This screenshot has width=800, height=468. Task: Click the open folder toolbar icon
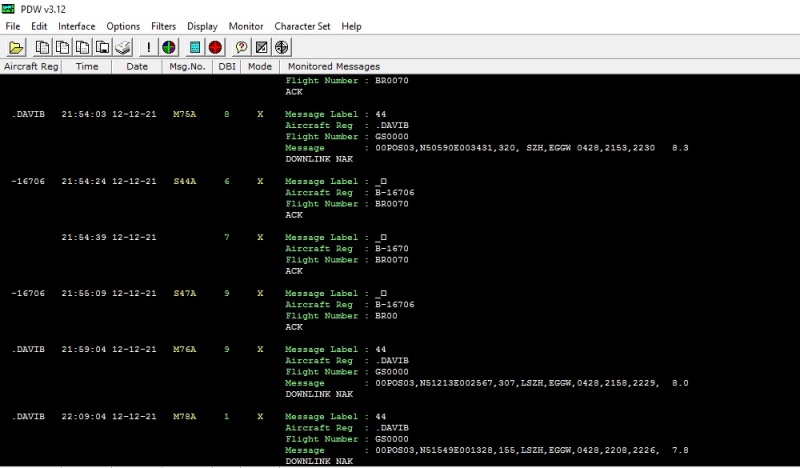coord(17,47)
